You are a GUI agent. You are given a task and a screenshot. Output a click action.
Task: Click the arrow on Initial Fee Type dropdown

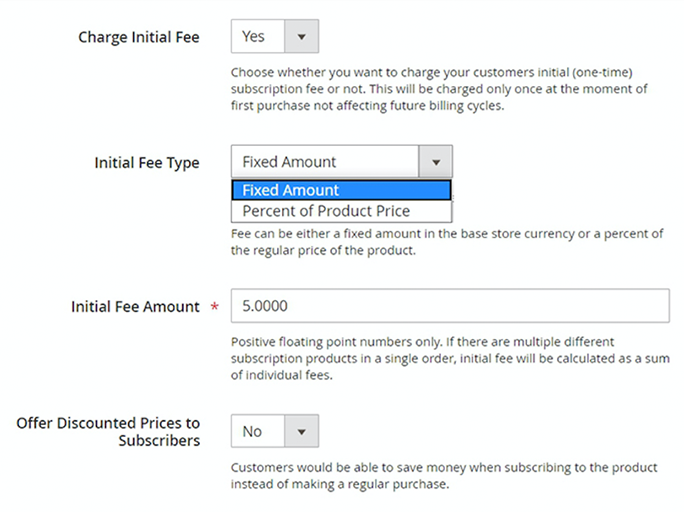click(435, 162)
